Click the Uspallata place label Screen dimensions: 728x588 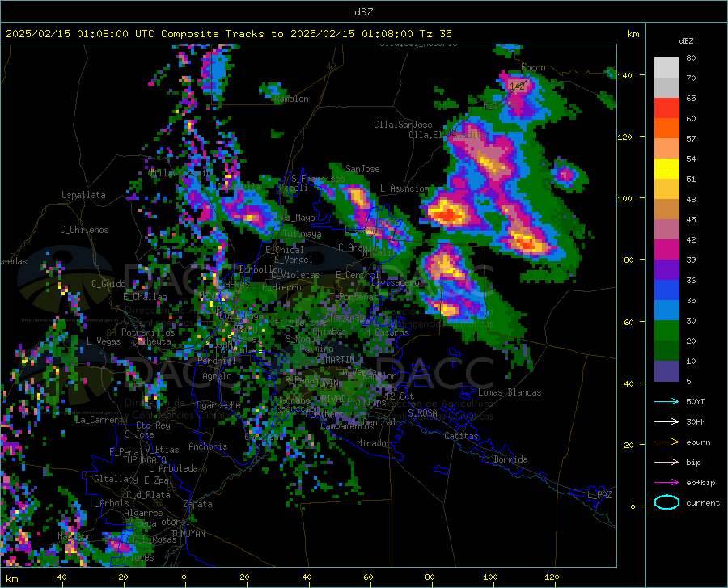[83, 195]
